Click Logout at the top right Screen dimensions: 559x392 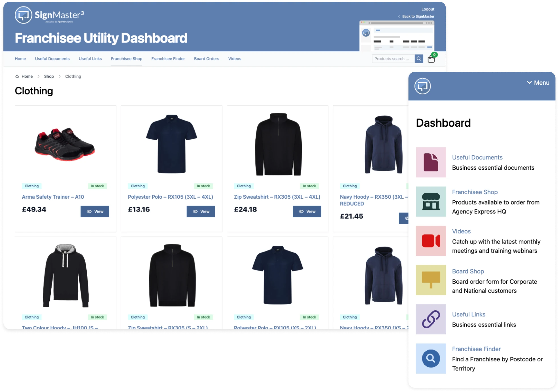tap(428, 9)
